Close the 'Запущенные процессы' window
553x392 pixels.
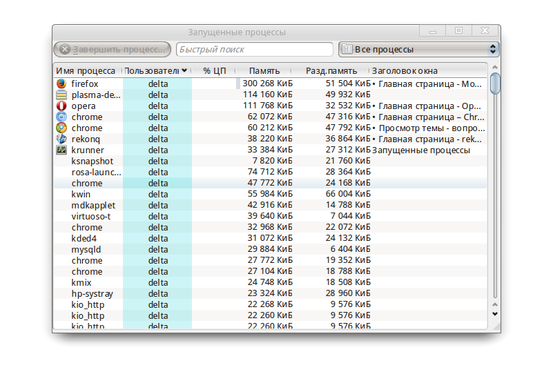(x=485, y=30)
